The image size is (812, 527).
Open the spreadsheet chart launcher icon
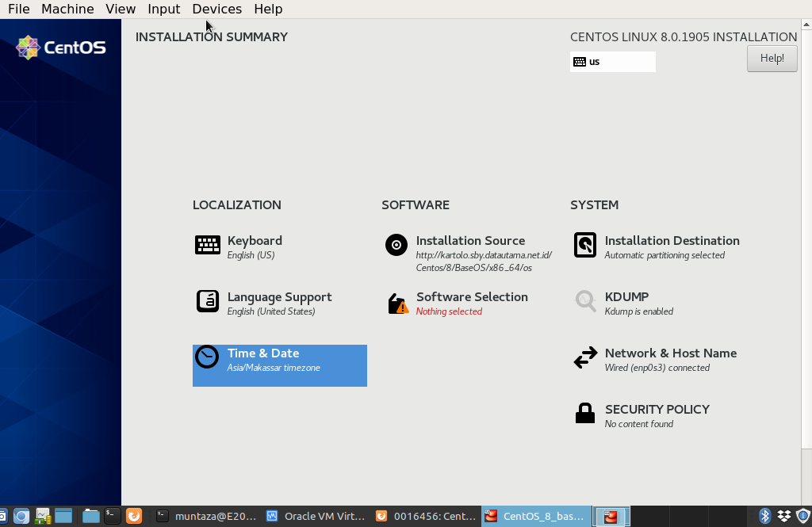pyautogui.click(x=43, y=516)
